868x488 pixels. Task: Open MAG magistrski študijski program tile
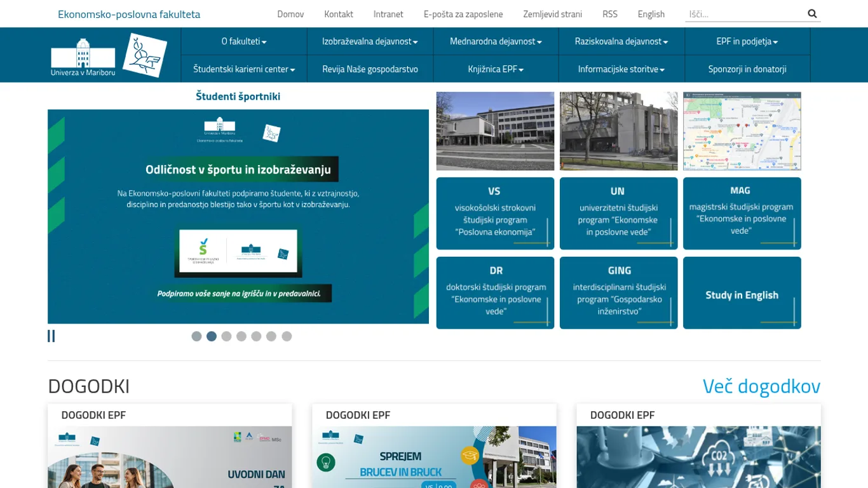tap(742, 213)
